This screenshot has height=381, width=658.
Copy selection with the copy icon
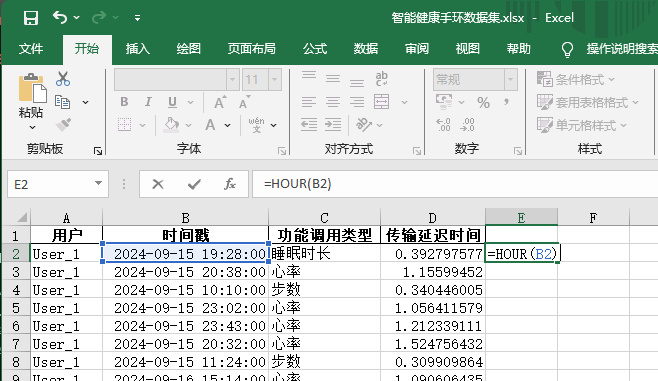point(63,102)
